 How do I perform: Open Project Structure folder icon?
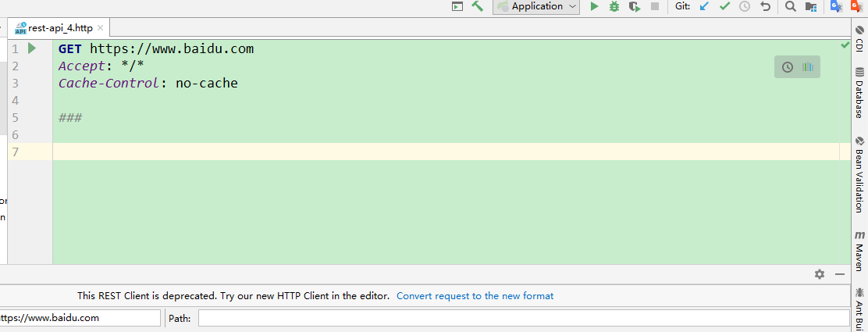[x=811, y=7]
